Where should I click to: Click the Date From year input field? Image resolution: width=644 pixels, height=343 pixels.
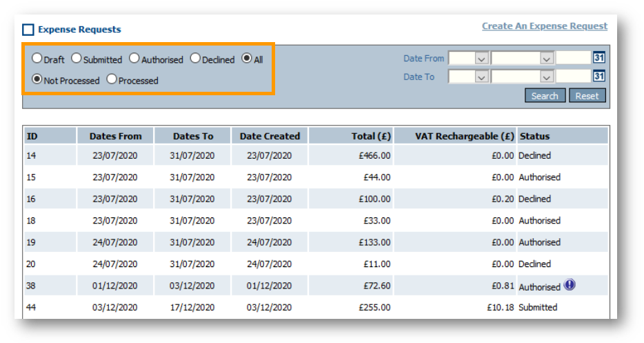(574, 58)
